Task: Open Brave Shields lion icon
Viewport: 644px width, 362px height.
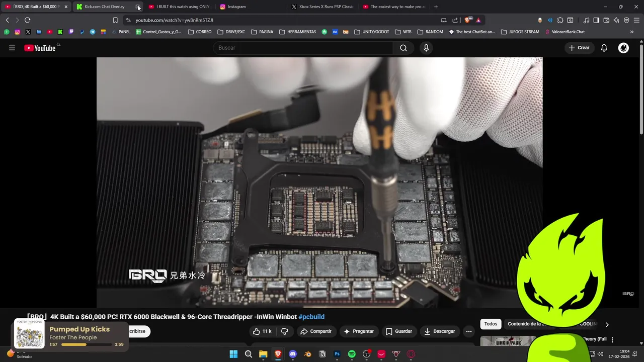Action: pos(468,20)
